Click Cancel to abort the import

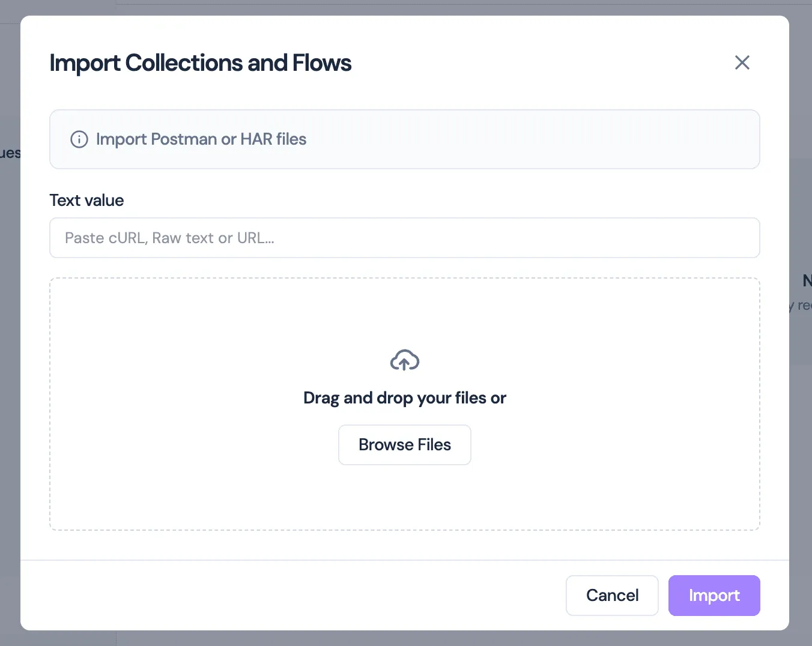[612, 595]
